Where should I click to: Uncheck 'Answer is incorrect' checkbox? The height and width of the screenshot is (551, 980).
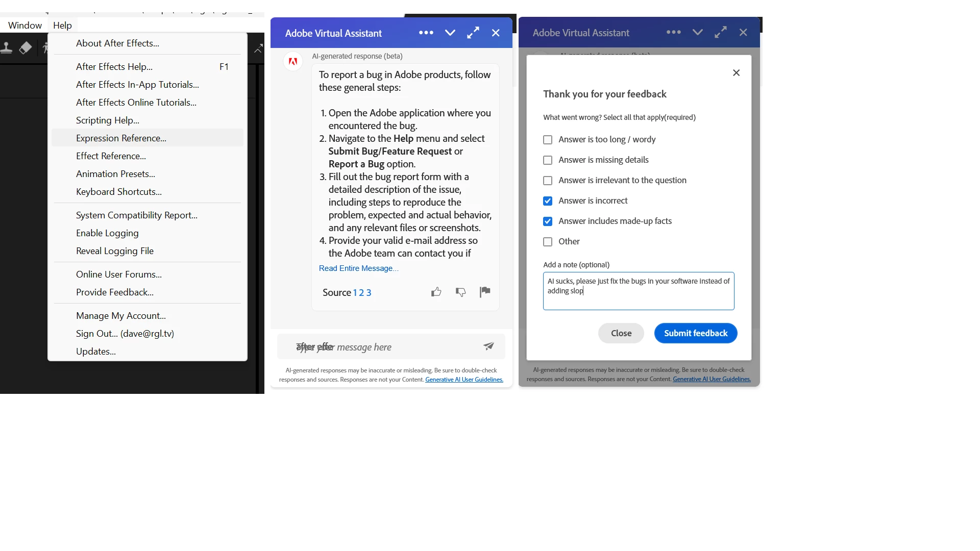coord(548,201)
